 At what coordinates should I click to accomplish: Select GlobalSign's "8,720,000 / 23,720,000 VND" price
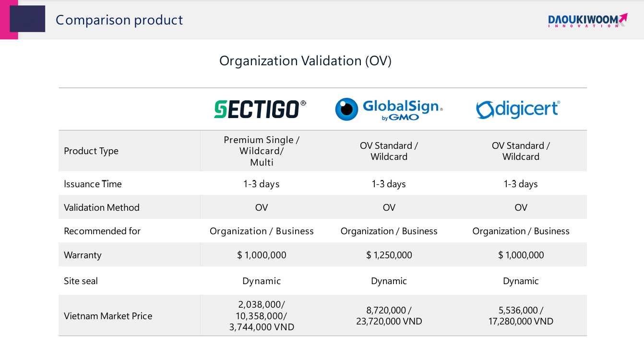click(x=389, y=316)
